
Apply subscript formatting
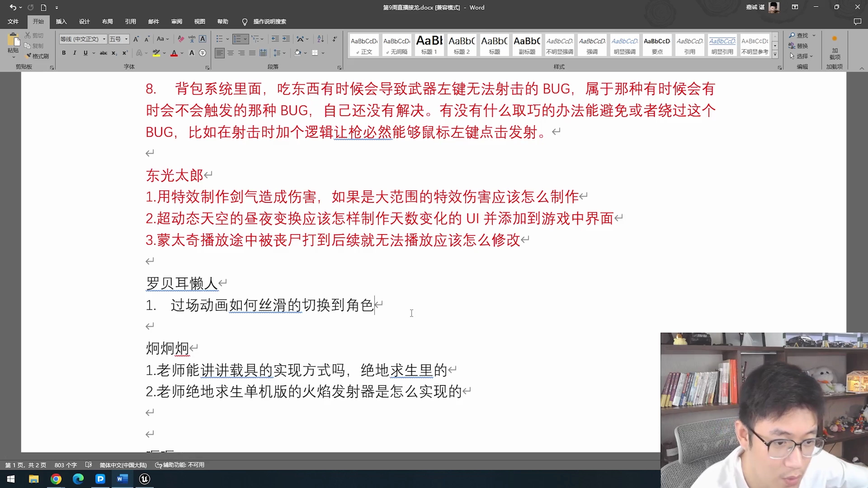[114, 53]
